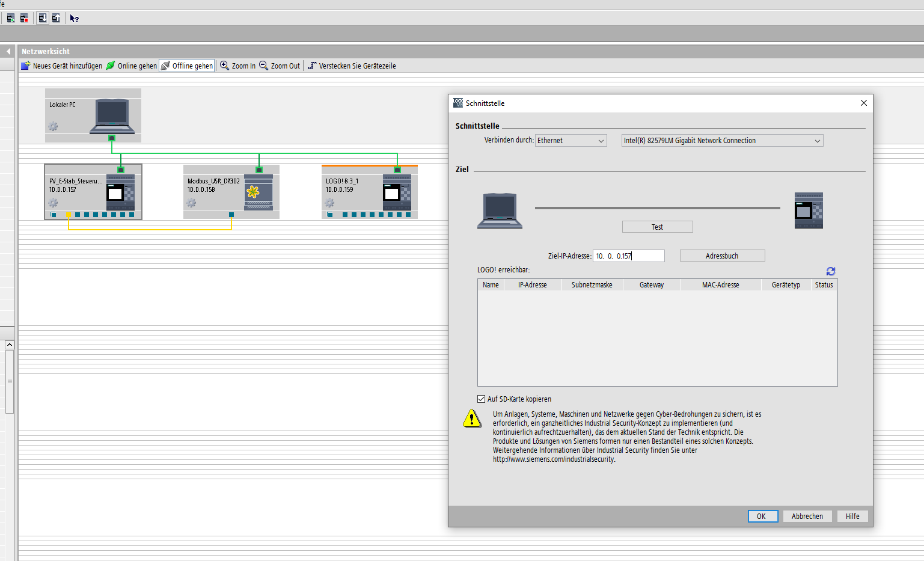Click Zoom In in network view toolbar

pyautogui.click(x=237, y=66)
